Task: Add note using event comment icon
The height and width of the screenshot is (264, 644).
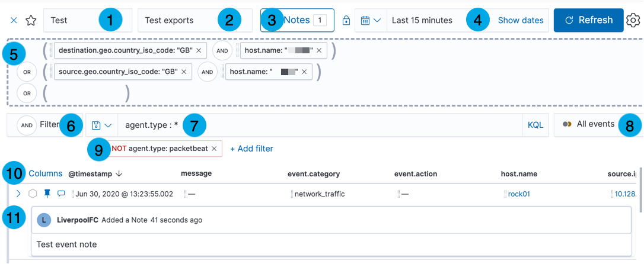Action: (x=60, y=194)
